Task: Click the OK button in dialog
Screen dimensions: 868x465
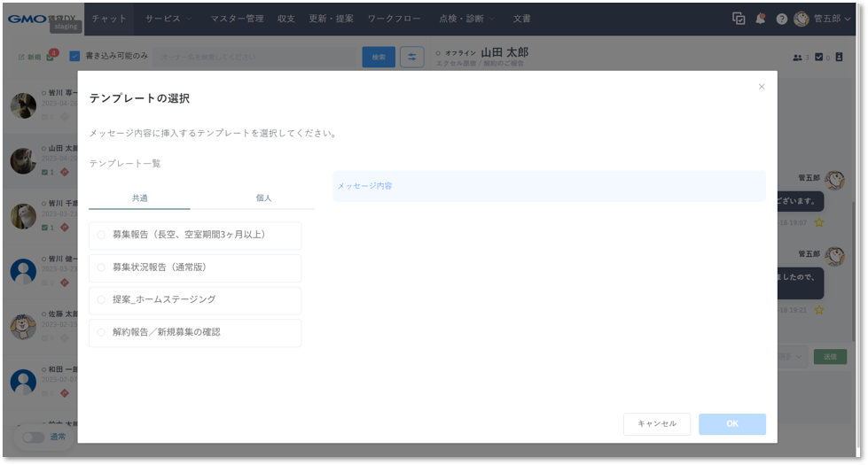Action: coord(731,424)
